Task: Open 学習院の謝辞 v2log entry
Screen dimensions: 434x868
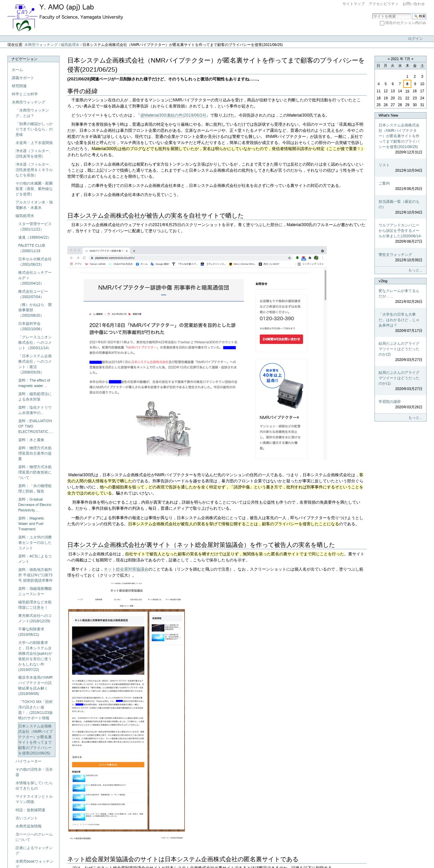Action: [x=389, y=402]
